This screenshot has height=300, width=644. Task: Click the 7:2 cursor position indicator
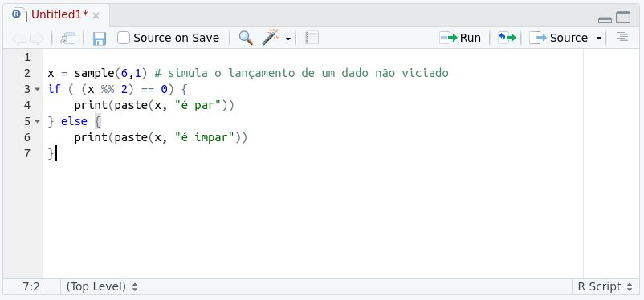tap(31, 286)
